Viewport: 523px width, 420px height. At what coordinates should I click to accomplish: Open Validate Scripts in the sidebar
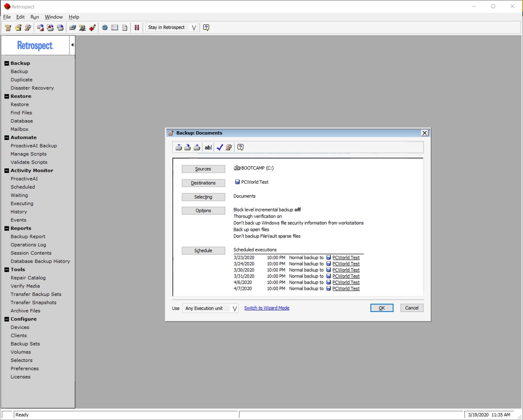[x=29, y=163]
